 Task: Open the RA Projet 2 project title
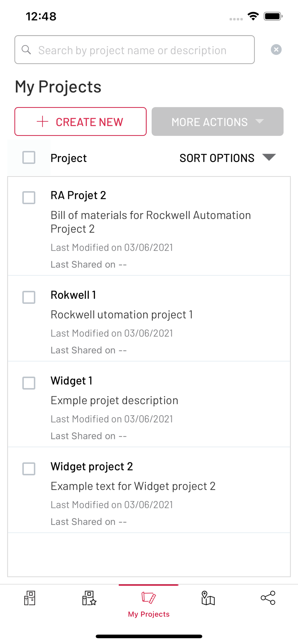click(78, 195)
